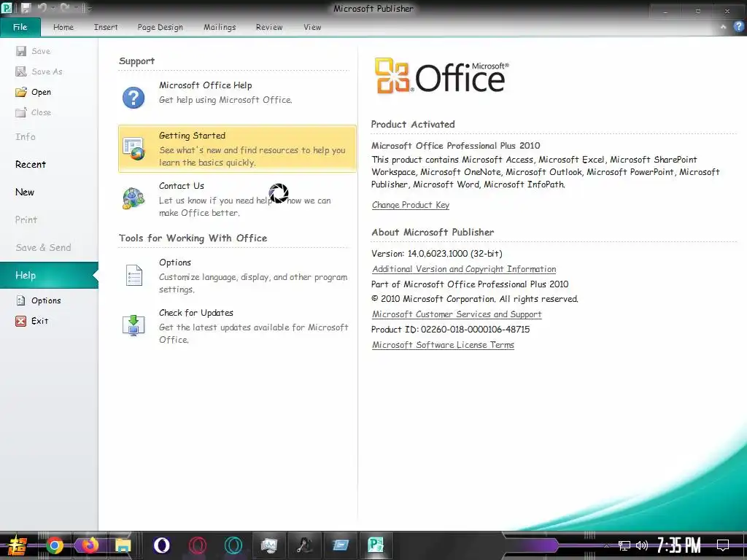Select the Info section
This screenshot has height=560, width=747.
click(26, 136)
